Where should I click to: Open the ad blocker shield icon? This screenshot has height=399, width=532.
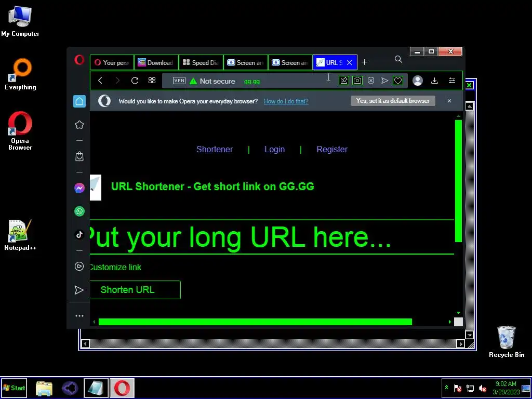click(371, 81)
